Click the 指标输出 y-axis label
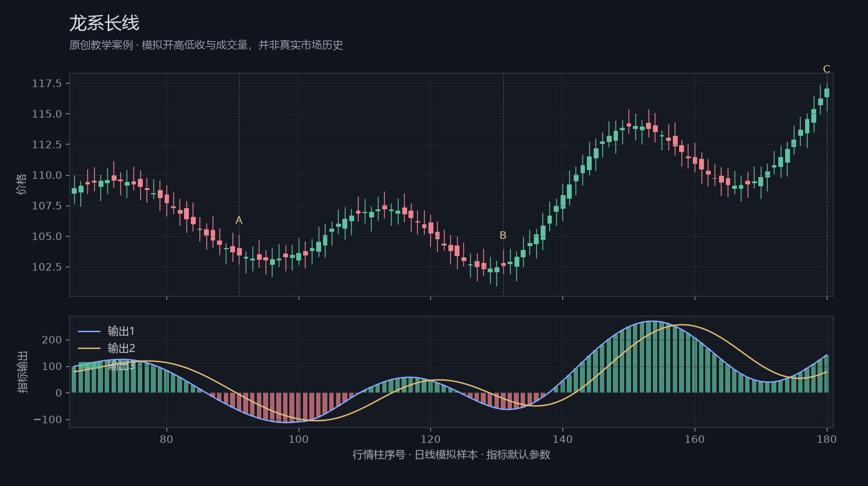Viewport: 868px width, 486px height. [x=22, y=372]
